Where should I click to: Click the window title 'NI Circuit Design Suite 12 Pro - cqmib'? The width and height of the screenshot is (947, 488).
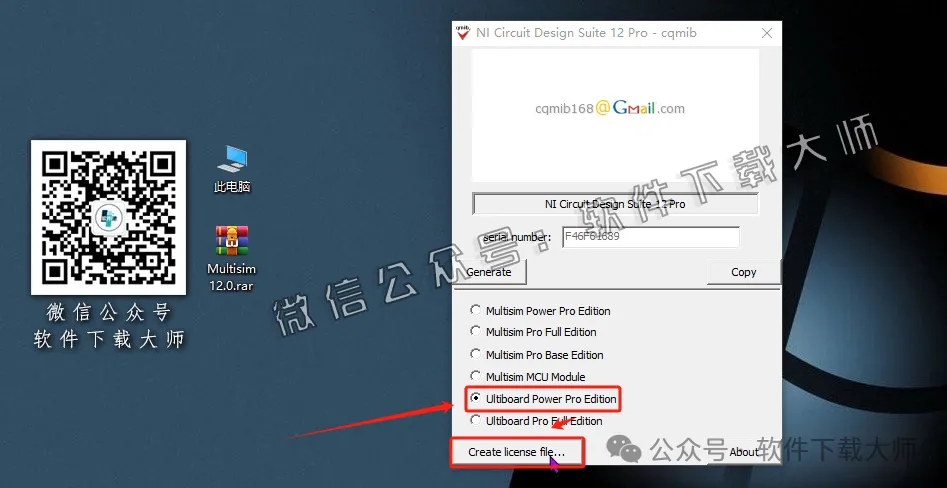click(586, 33)
